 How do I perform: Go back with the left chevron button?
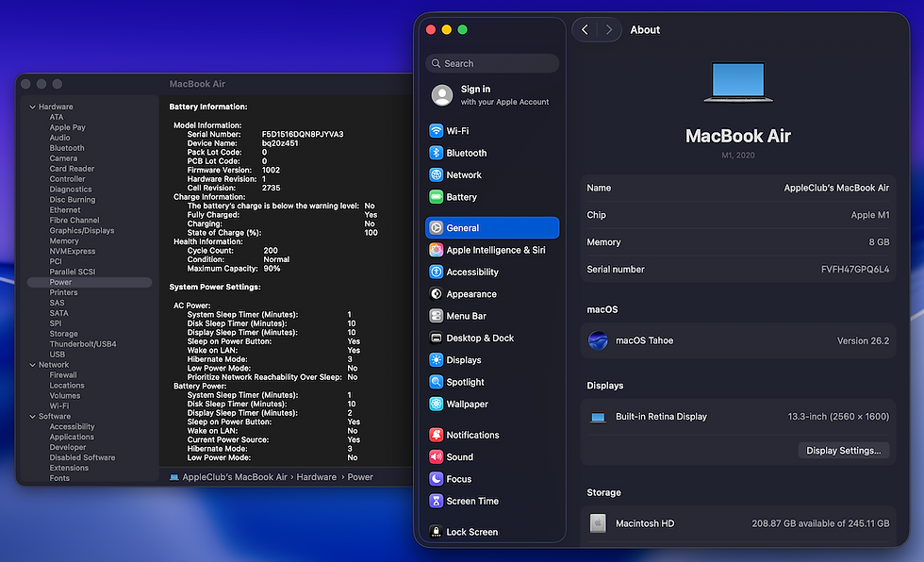[585, 29]
